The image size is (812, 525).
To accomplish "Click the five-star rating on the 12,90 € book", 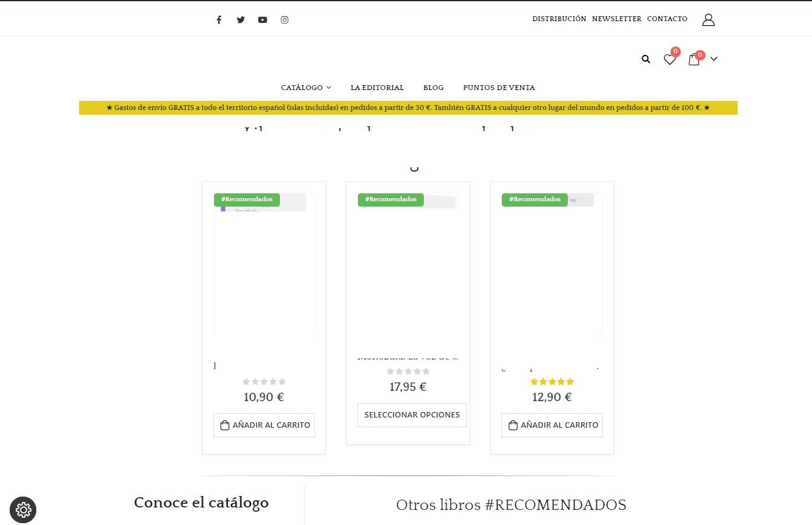I will [552, 382].
